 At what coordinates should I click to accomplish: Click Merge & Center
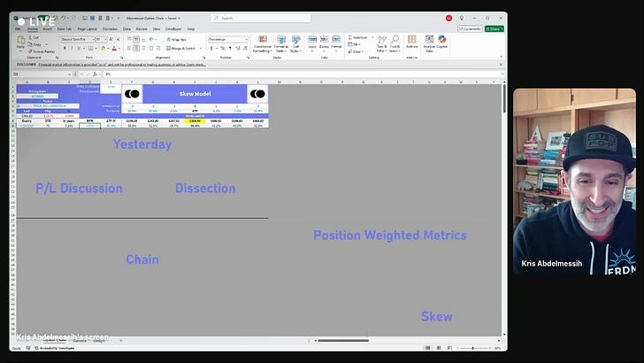[181, 48]
